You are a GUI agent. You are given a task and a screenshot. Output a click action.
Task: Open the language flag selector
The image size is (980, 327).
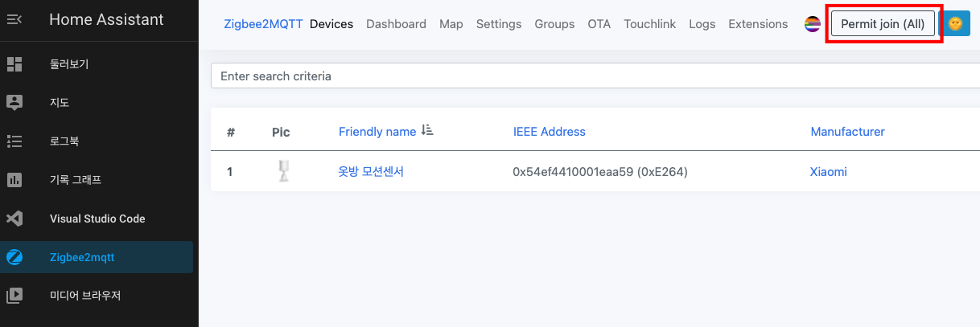pyautogui.click(x=813, y=24)
